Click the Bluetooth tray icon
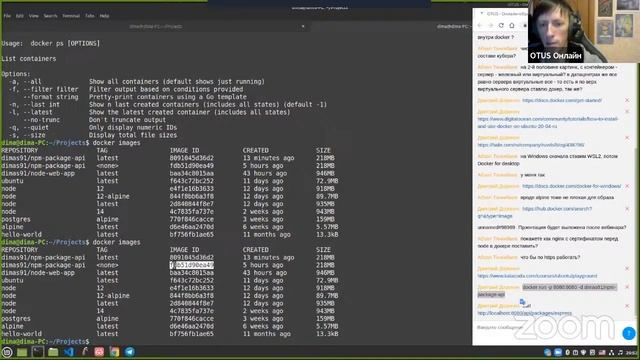 [567, 352]
